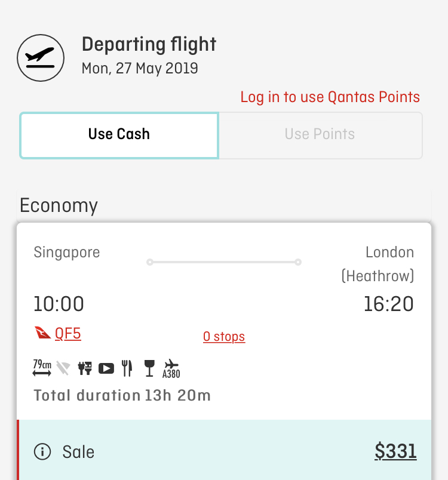The height and width of the screenshot is (480, 448).
Task: Click the wine glass beverages icon
Action: pos(149,368)
